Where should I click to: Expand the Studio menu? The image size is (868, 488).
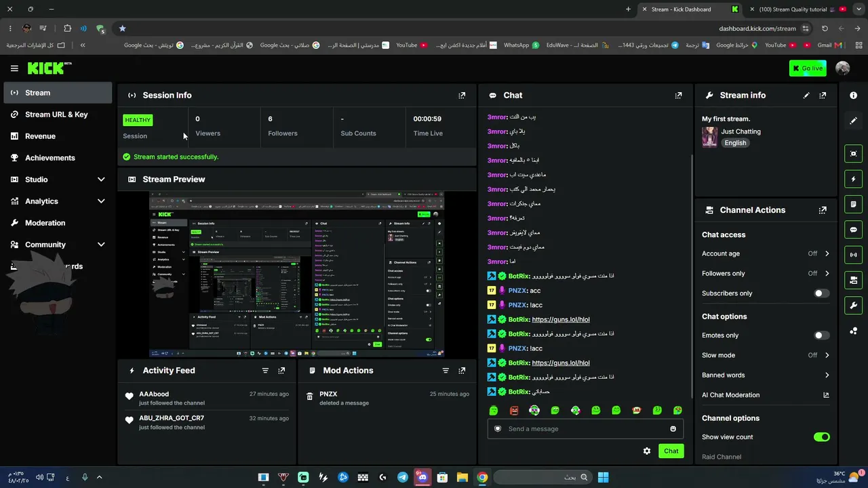point(58,180)
